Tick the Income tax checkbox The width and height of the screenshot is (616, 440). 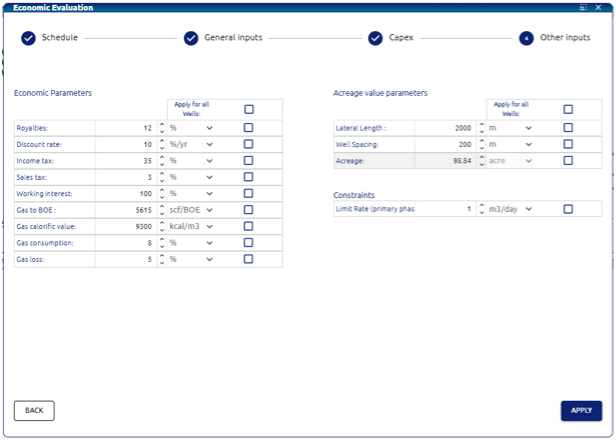click(x=248, y=160)
